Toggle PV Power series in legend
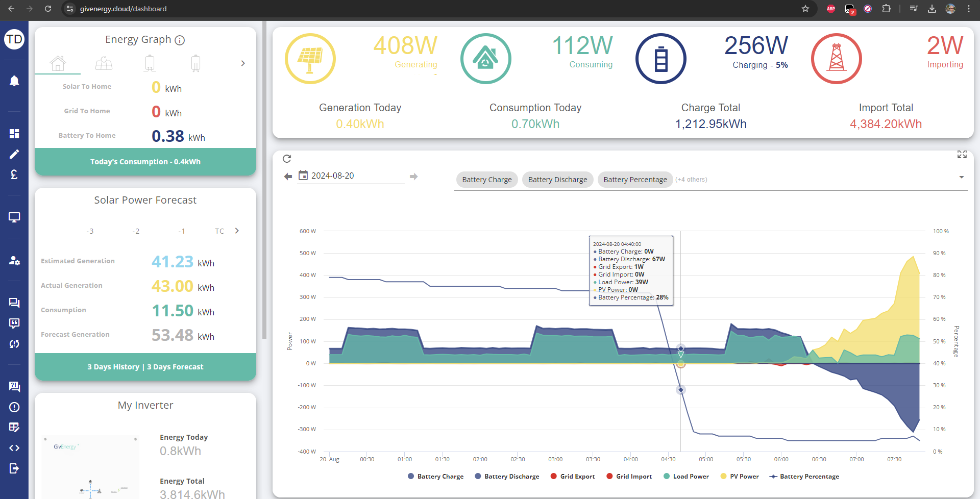The image size is (980, 499). tap(740, 477)
